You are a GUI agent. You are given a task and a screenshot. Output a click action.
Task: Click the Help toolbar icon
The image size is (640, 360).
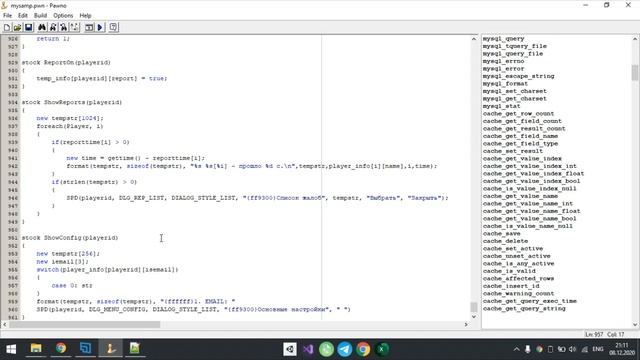(x=113, y=27)
